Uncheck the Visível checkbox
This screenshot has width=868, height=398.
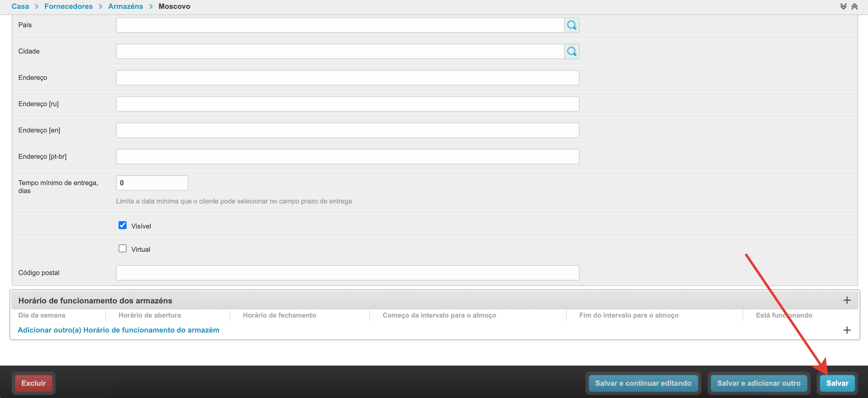(x=122, y=225)
